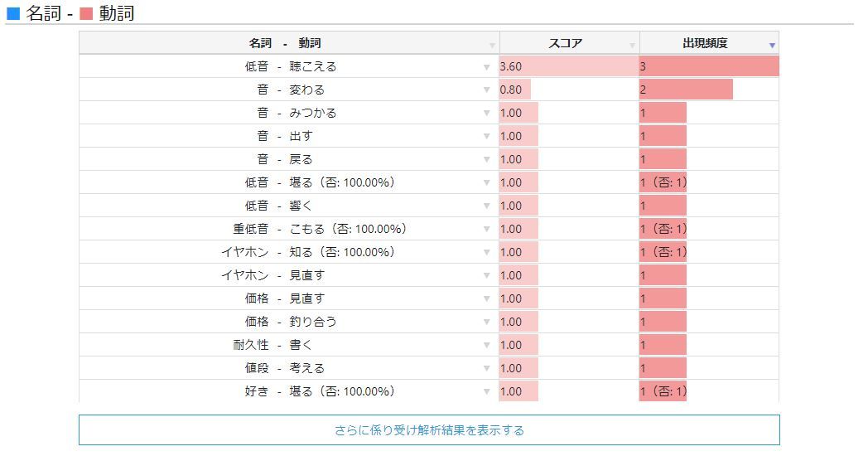Open arrow menu for 低音 - 響く row
The image size is (868, 456).
487,206
